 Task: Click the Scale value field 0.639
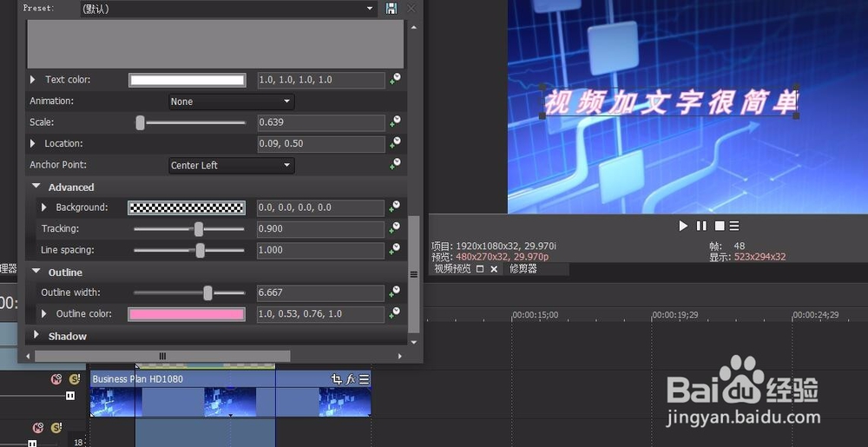point(321,122)
